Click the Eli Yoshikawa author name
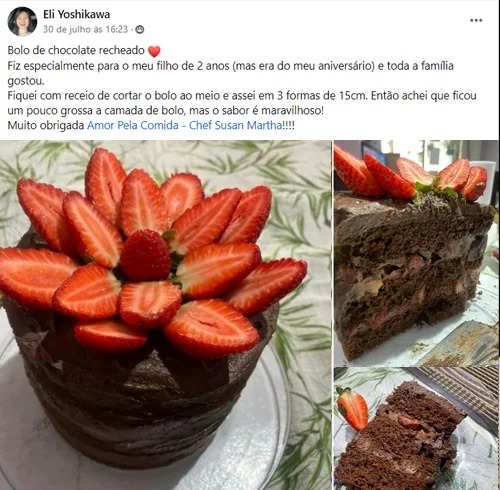The height and width of the screenshot is (490, 500). [x=76, y=14]
